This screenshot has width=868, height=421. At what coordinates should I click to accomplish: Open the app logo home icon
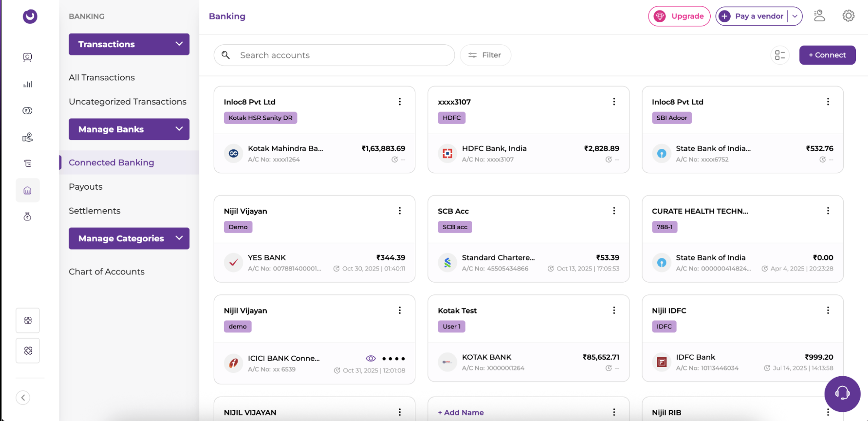tap(30, 16)
